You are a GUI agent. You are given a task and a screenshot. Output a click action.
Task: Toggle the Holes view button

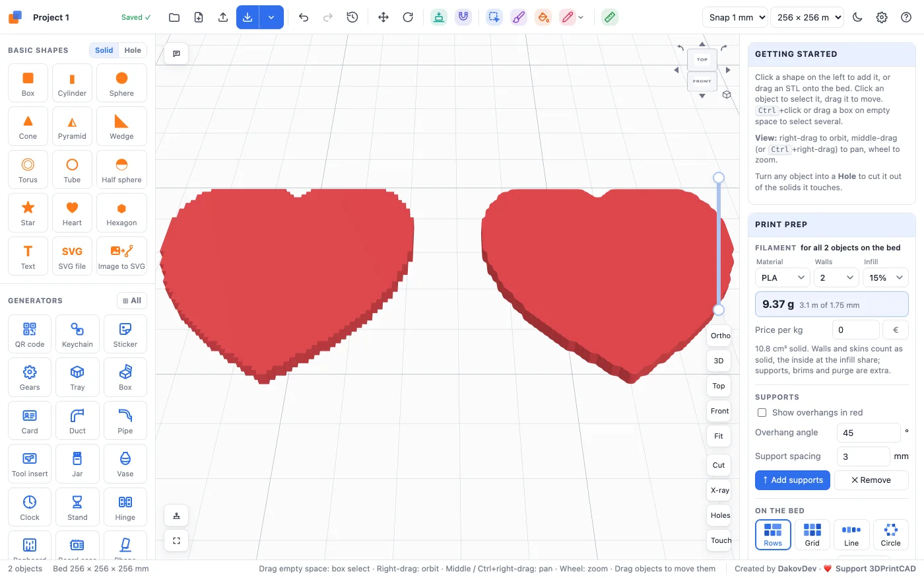pos(719,515)
